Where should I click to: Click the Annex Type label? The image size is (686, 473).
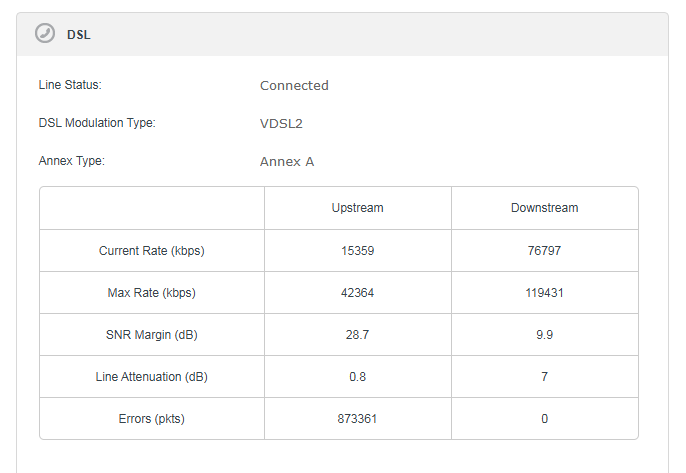72,161
